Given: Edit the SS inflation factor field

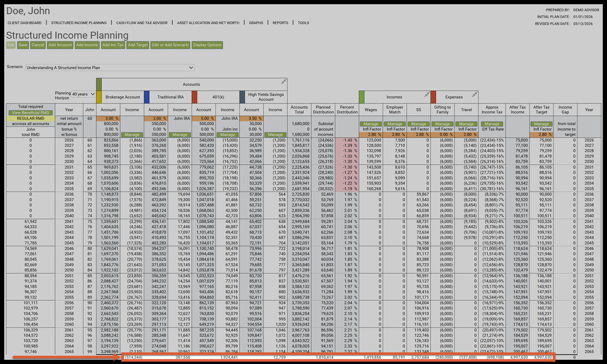Looking at the screenshot, I should (419, 135).
